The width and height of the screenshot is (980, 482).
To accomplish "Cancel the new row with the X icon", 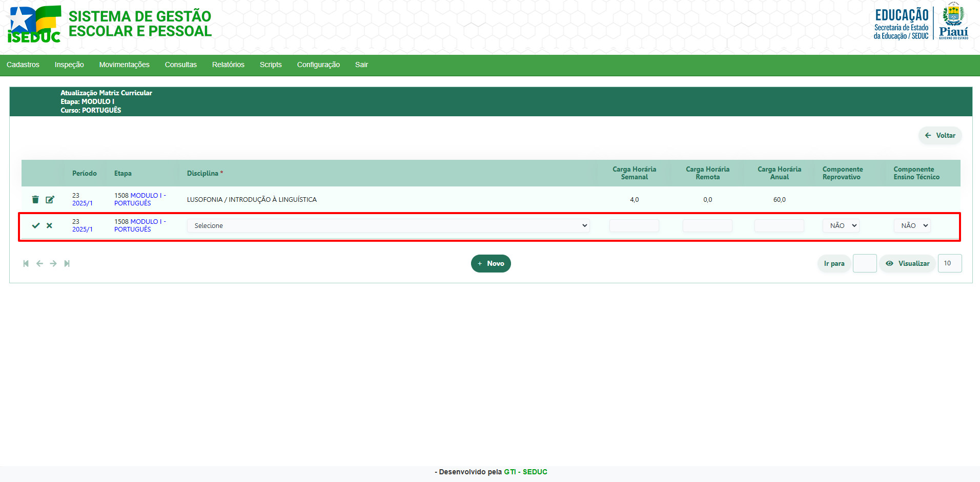I will tap(49, 225).
